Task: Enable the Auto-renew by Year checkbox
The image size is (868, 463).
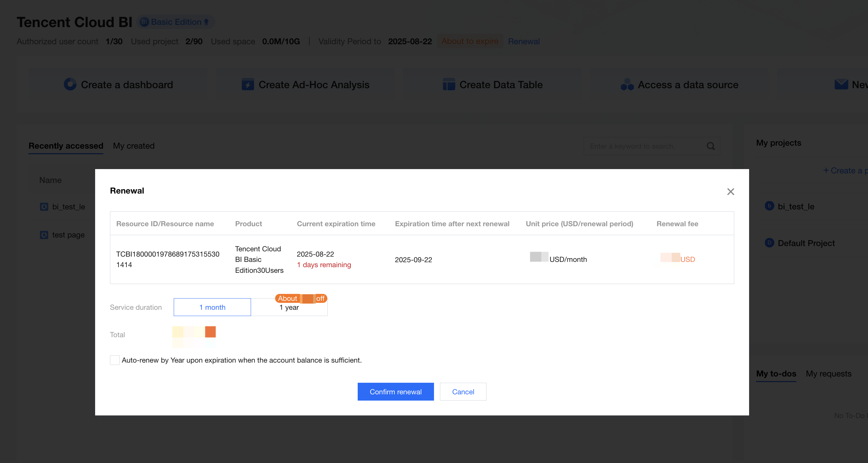Action: (115, 360)
